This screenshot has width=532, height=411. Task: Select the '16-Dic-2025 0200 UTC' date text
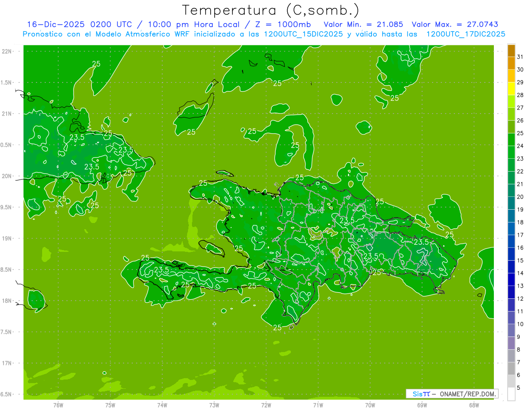pyautogui.click(x=79, y=24)
